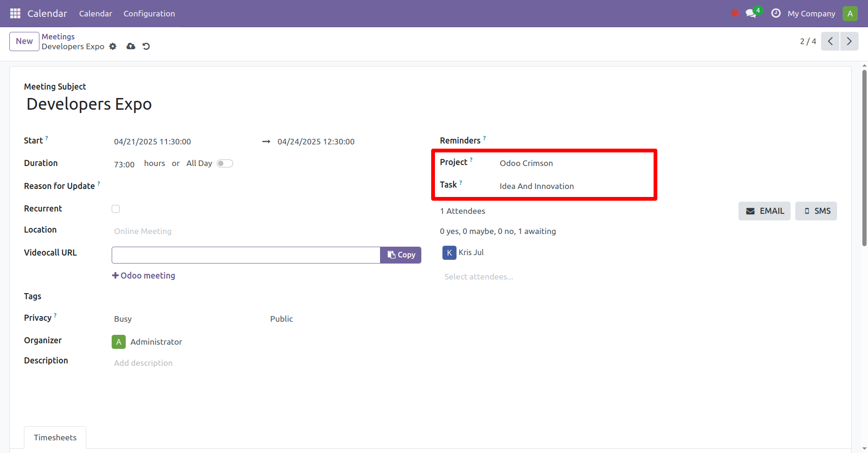Viewport: 868px width, 453px height.
Task: Open the messaging conversations panel
Action: pyautogui.click(x=750, y=14)
